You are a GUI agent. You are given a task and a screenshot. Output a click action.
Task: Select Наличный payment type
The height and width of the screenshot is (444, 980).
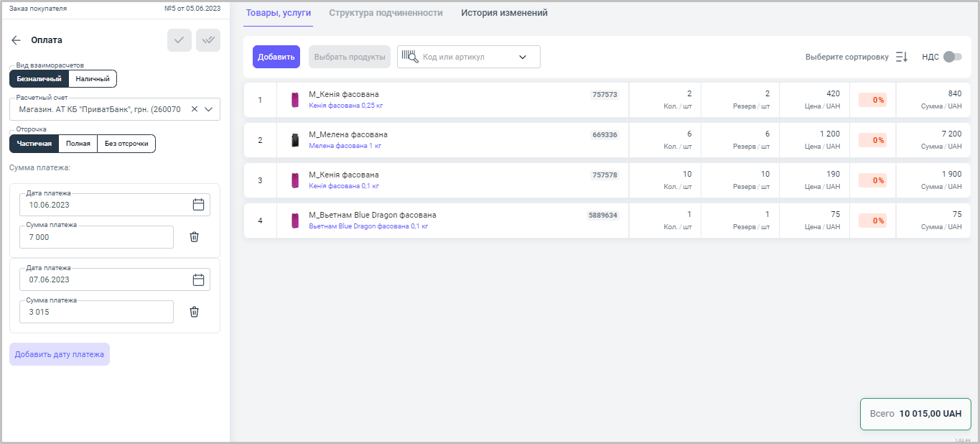93,78
